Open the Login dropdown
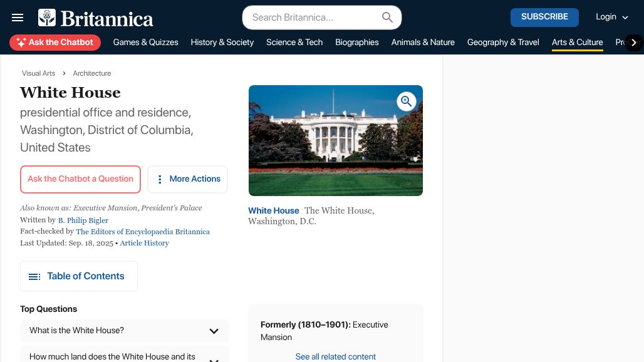Image resolution: width=644 pixels, height=362 pixels. (x=611, y=17)
